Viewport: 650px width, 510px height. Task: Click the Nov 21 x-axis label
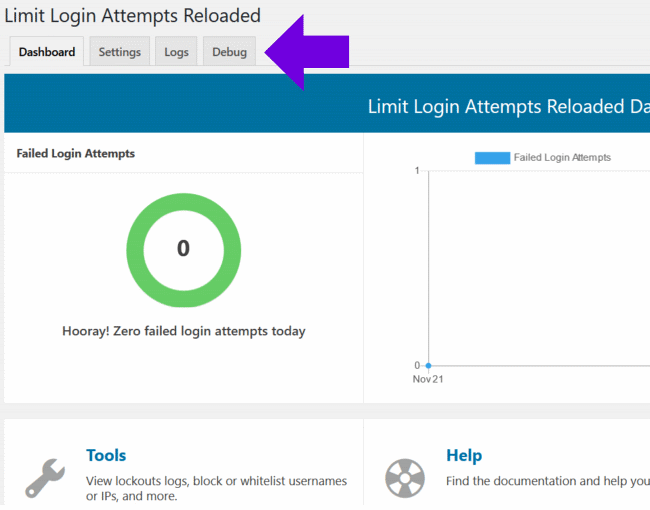point(428,379)
